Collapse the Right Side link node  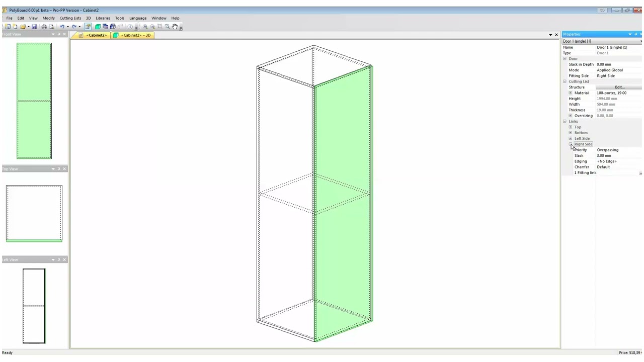[x=570, y=144]
